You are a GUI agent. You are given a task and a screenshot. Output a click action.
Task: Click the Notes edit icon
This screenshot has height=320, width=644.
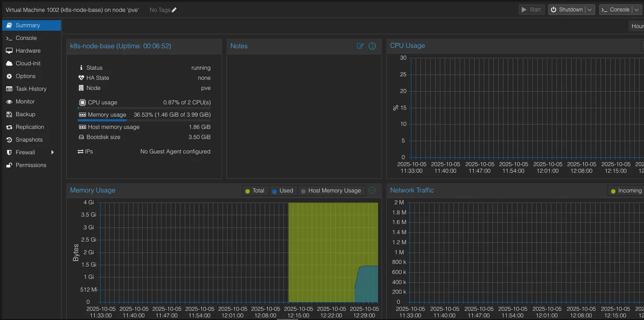(x=360, y=46)
